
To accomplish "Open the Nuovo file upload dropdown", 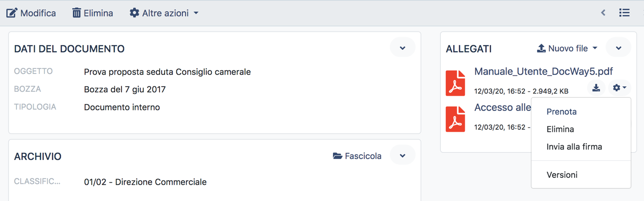I will 567,49.
